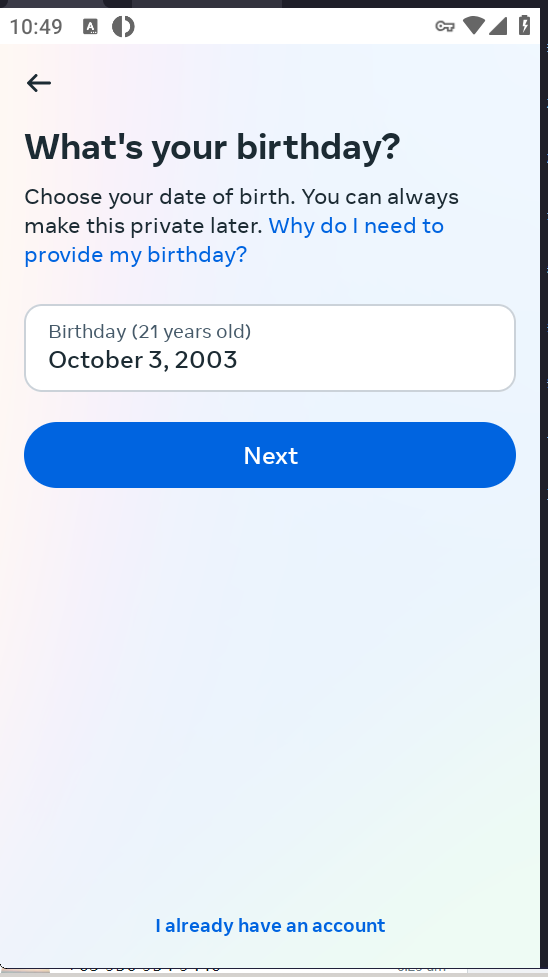Click the VPN key status icon
Screen dimensions: 548x977
pyautogui.click(x=445, y=26)
